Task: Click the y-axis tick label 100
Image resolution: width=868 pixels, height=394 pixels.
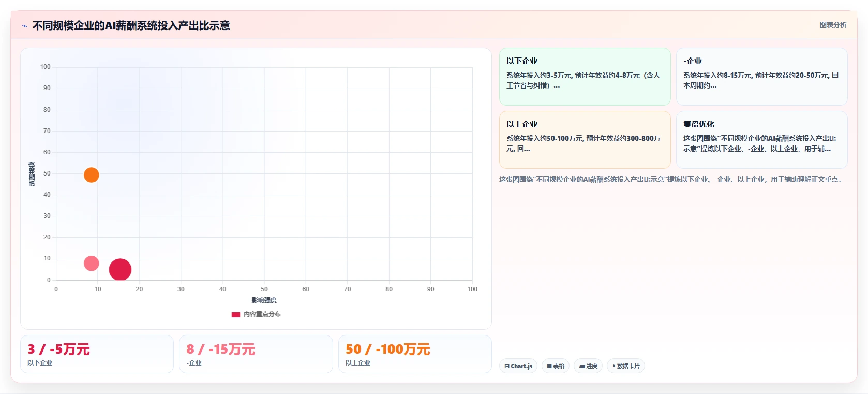Action: (x=46, y=67)
